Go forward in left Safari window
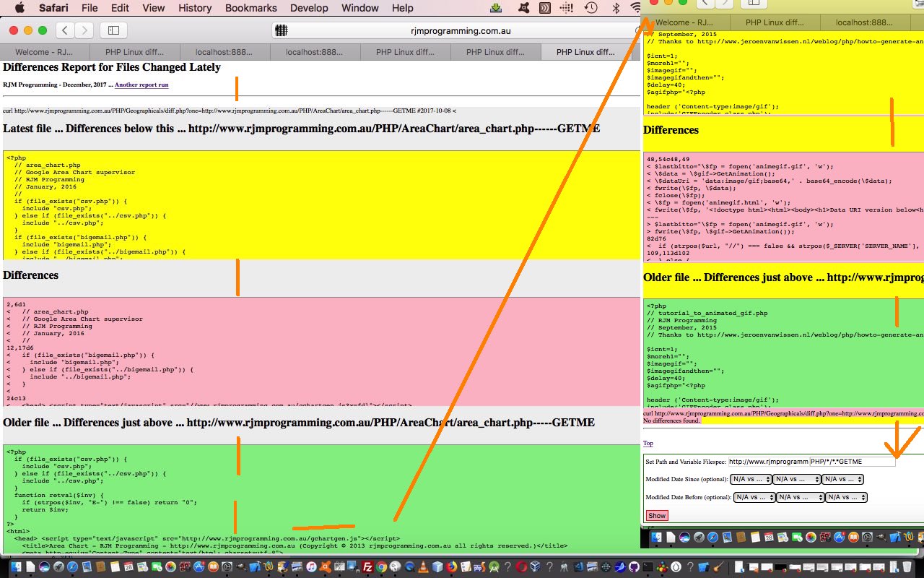 coord(84,30)
